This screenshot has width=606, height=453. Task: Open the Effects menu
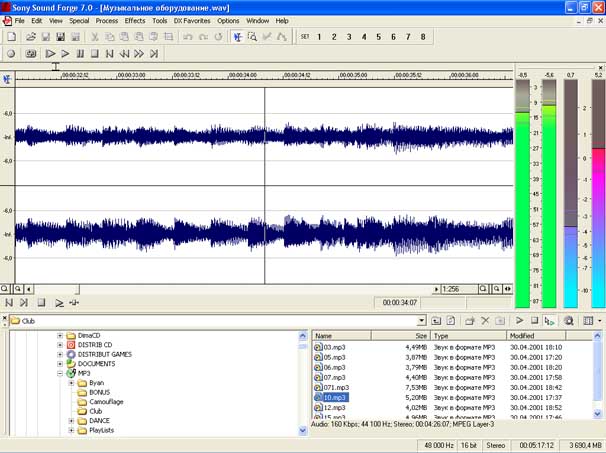(135, 21)
